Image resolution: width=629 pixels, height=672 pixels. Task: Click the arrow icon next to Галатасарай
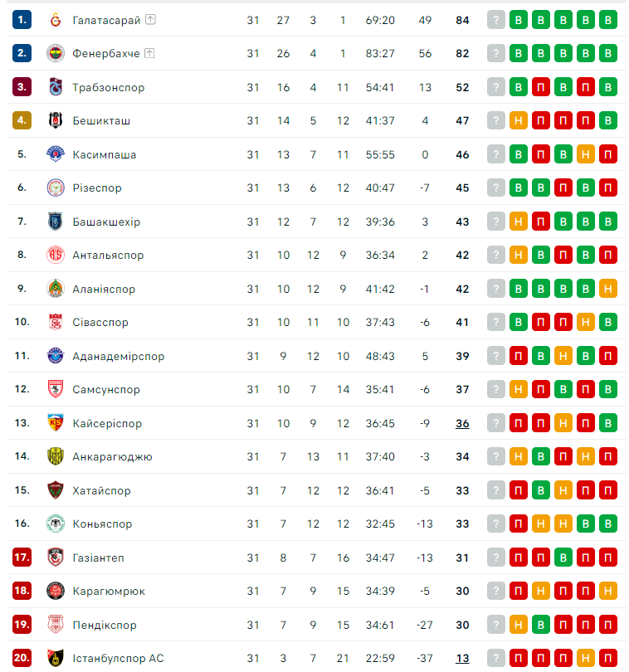[x=151, y=20]
